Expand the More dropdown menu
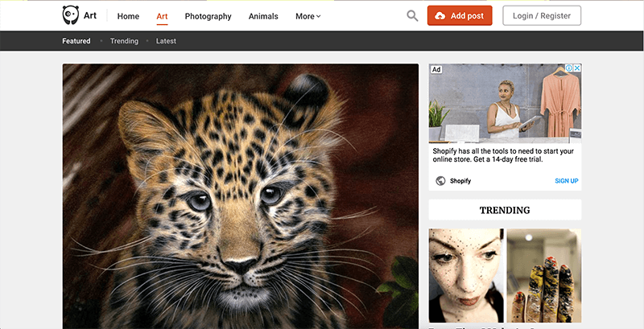The height and width of the screenshot is (329, 644). click(308, 16)
